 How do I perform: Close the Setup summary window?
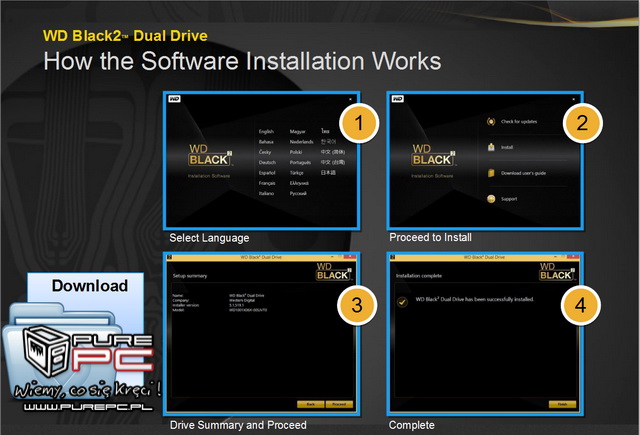350,257
